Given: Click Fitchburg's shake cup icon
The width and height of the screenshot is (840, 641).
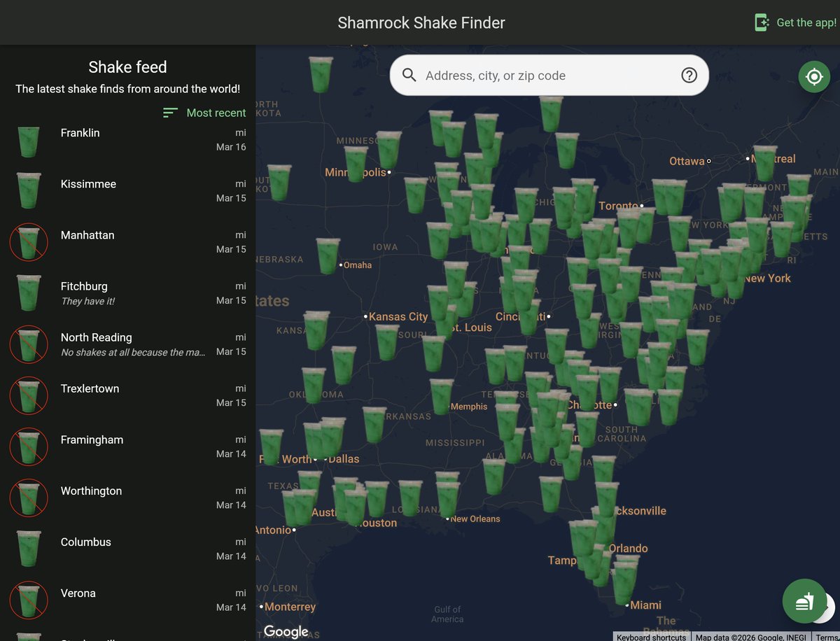Looking at the screenshot, I should 29,293.
